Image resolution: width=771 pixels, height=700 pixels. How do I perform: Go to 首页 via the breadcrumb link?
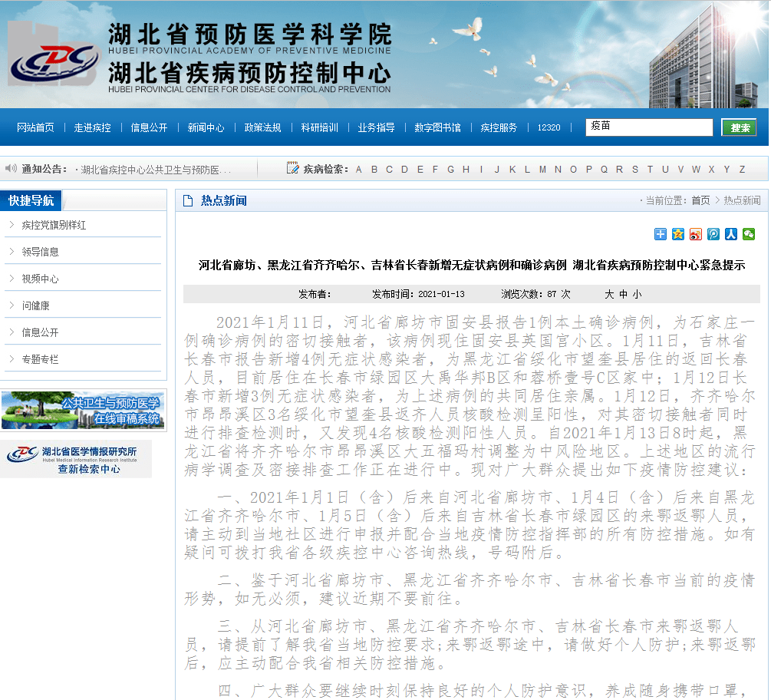click(x=699, y=200)
